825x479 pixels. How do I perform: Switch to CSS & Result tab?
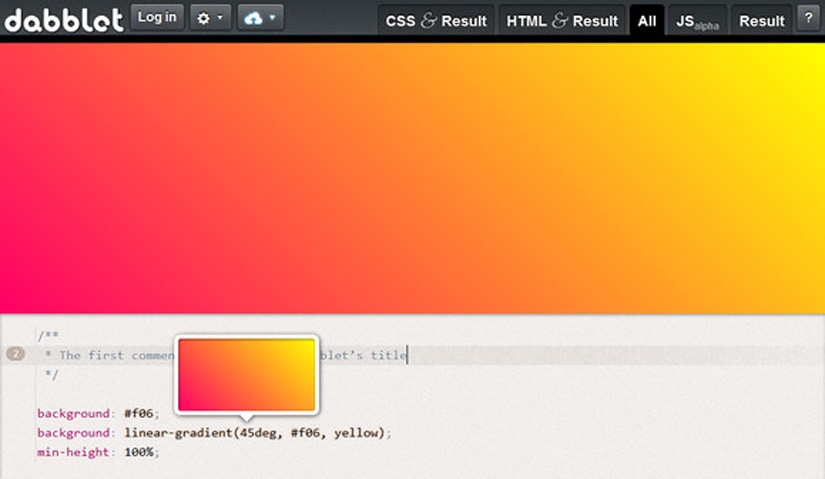[436, 21]
